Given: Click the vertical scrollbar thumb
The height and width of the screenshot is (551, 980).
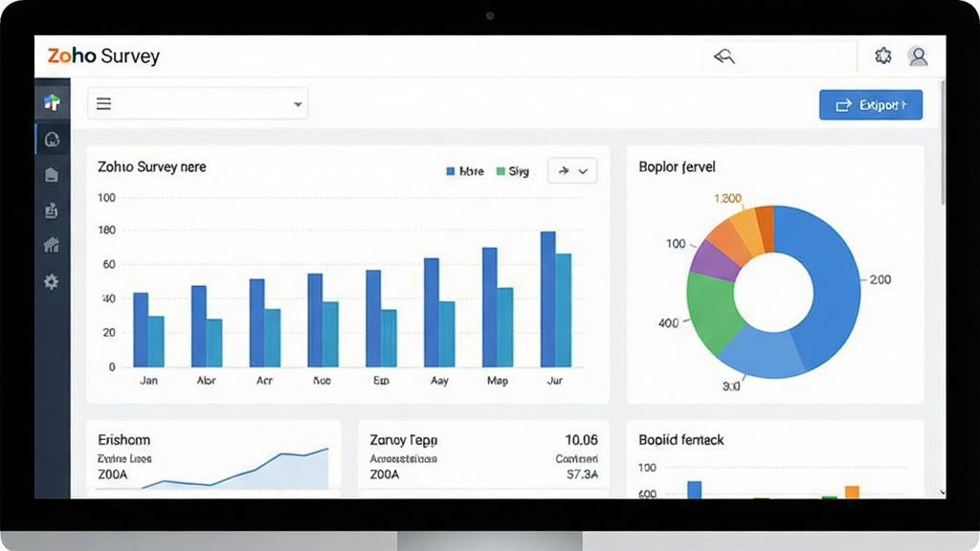Looking at the screenshot, I should coord(943,142).
